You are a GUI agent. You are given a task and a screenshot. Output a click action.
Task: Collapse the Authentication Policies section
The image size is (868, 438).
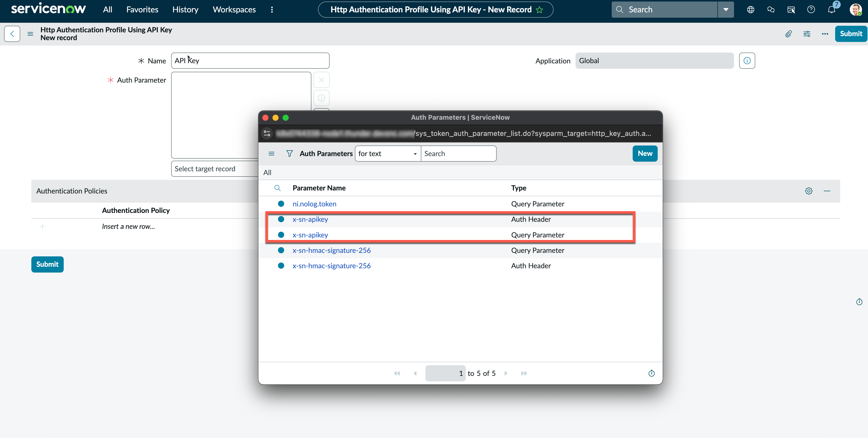click(x=827, y=191)
